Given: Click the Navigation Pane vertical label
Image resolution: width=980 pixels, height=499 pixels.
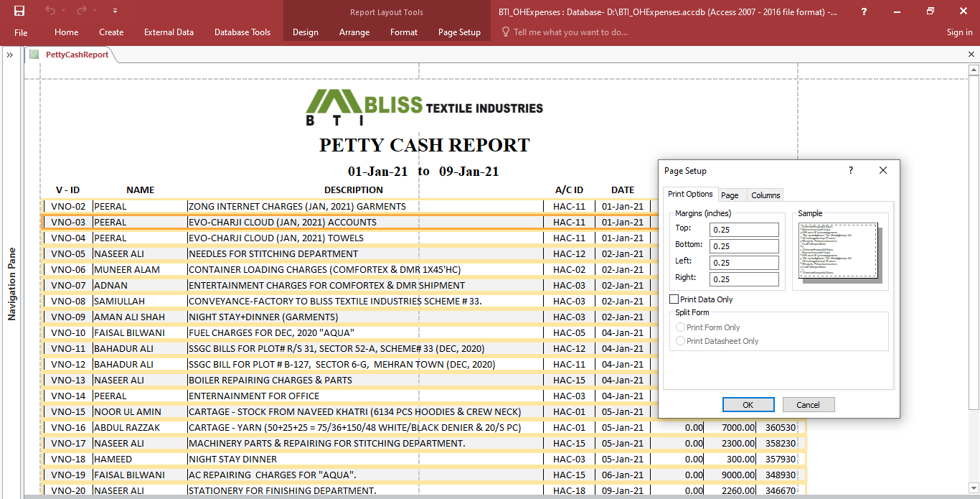Looking at the screenshot, I should coord(12,284).
